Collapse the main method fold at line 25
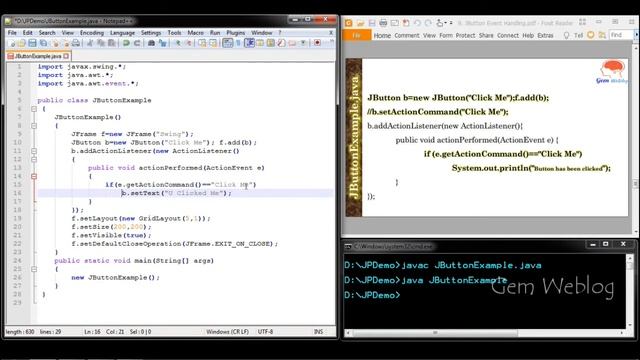This screenshot has width=640, height=360. pyautogui.click(x=34, y=269)
